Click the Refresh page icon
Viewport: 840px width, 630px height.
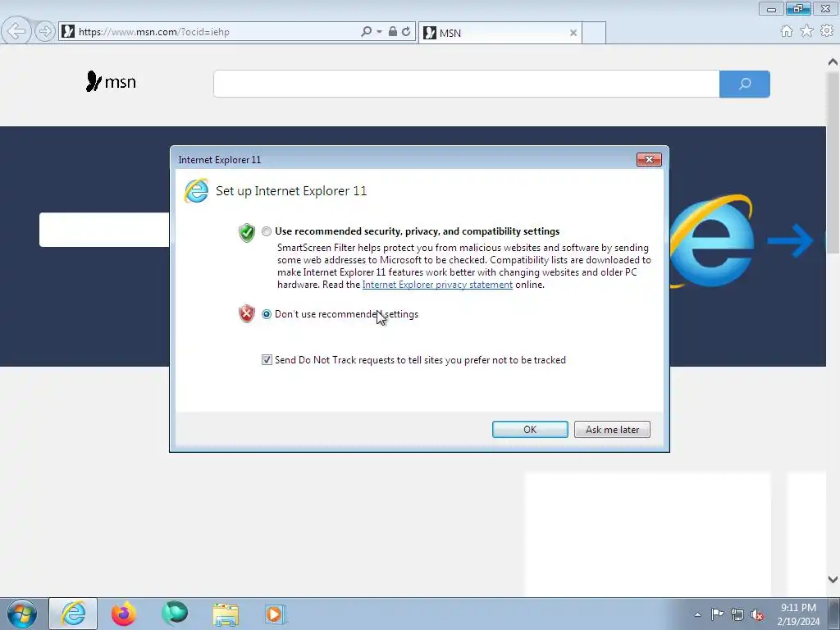[406, 32]
